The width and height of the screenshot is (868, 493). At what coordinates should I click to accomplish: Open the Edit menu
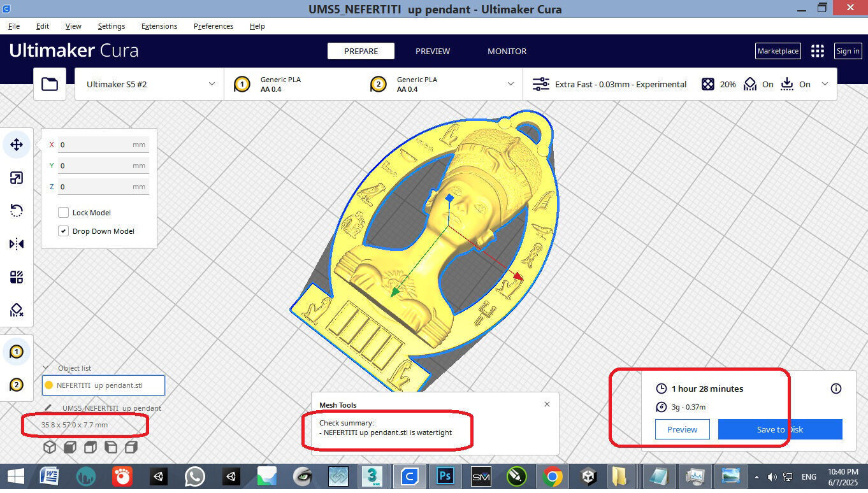[42, 26]
